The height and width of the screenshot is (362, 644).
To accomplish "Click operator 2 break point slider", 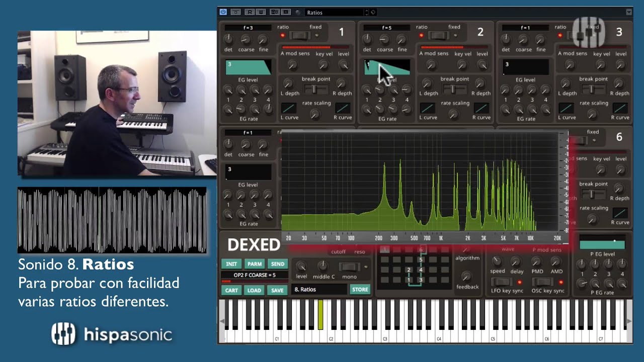I will [x=454, y=89].
